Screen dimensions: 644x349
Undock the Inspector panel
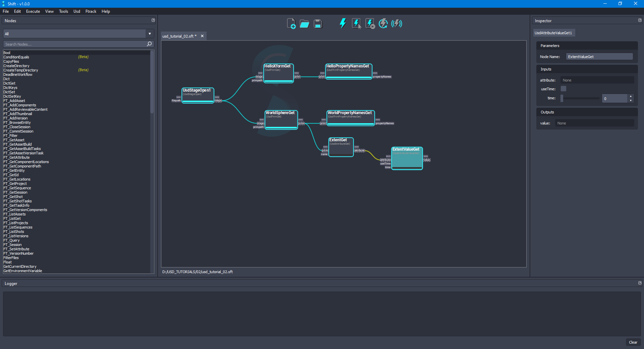coord(640,20)
